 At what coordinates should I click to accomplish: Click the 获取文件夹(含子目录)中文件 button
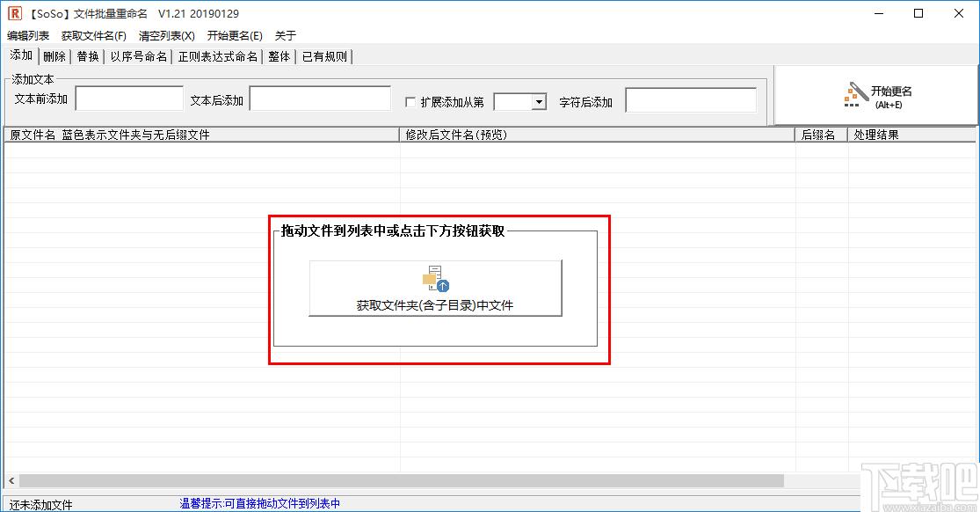[x=436, y=288]
